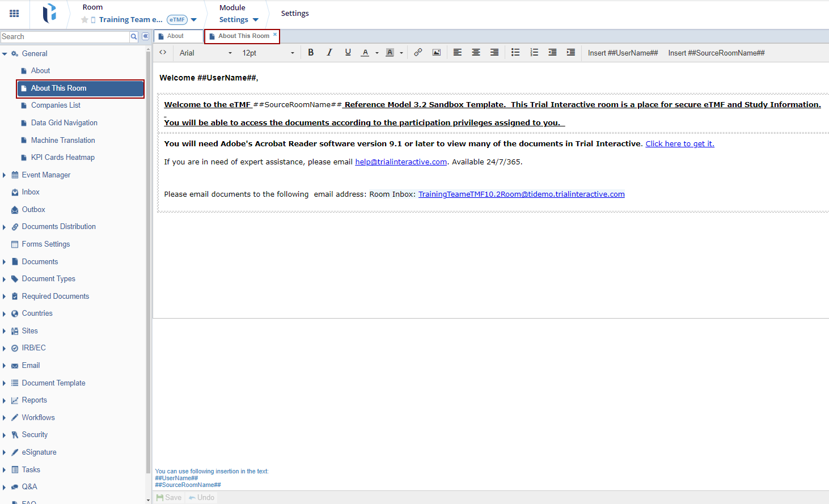Screen dimensions: 829x504
Task: Toggle underline formatting
Action: pos(348,53)
